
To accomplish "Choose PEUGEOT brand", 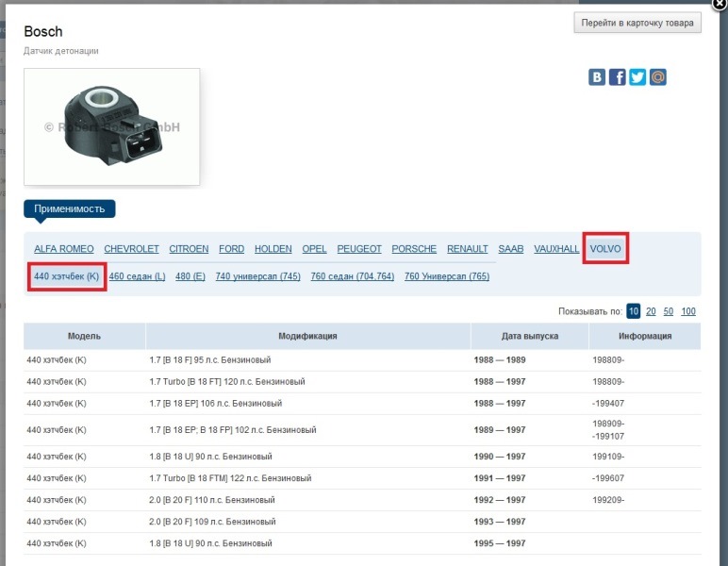I will [359, 249].
